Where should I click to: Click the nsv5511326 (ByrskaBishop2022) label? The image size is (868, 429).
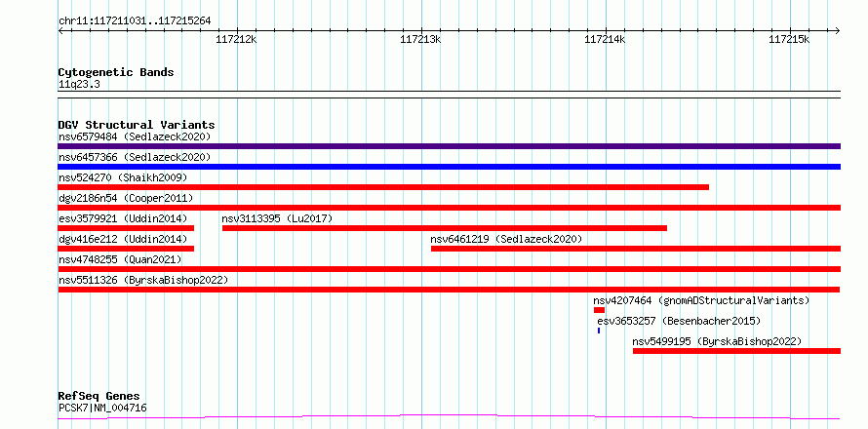point(143,280)
